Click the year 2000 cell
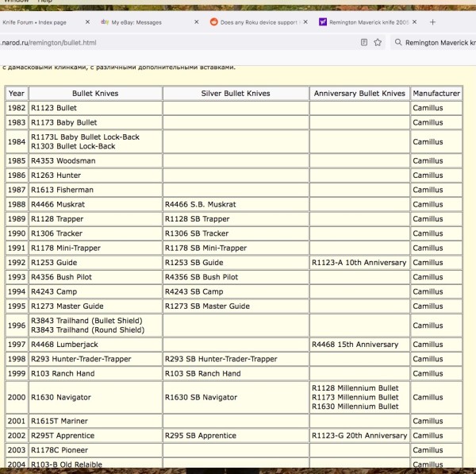This screenshot has width=476, height=474. tap(17, 398)
